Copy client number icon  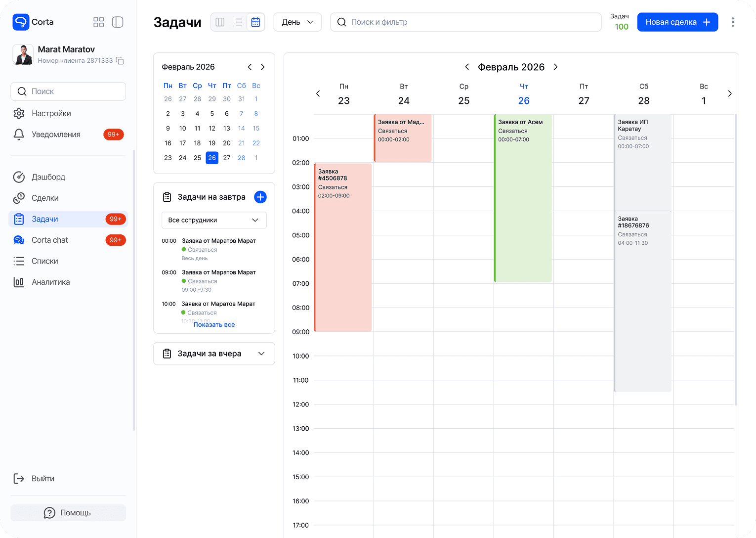tap(120, 61)
